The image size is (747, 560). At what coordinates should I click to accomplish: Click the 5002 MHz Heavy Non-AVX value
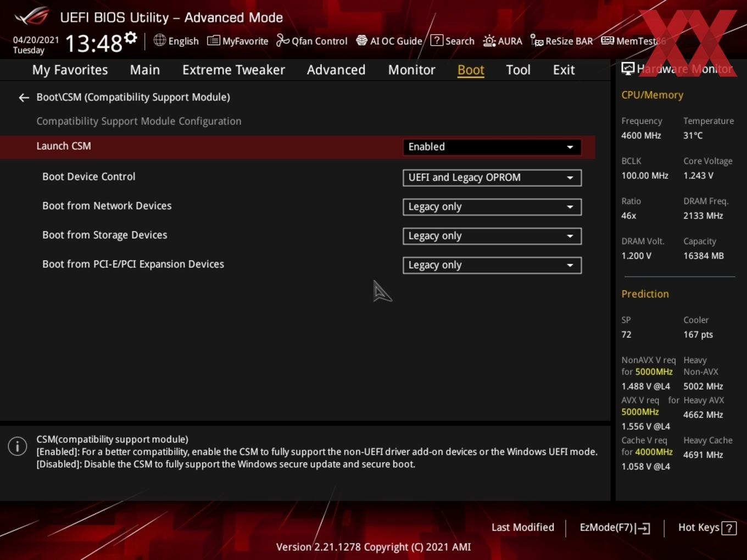703,387
